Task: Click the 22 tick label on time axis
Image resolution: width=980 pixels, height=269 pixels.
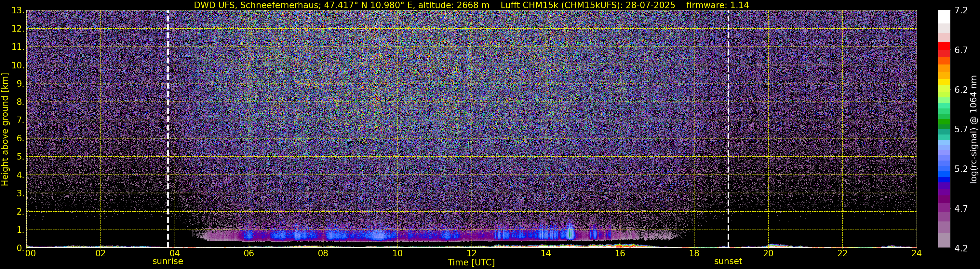Action: click(842, 253)
